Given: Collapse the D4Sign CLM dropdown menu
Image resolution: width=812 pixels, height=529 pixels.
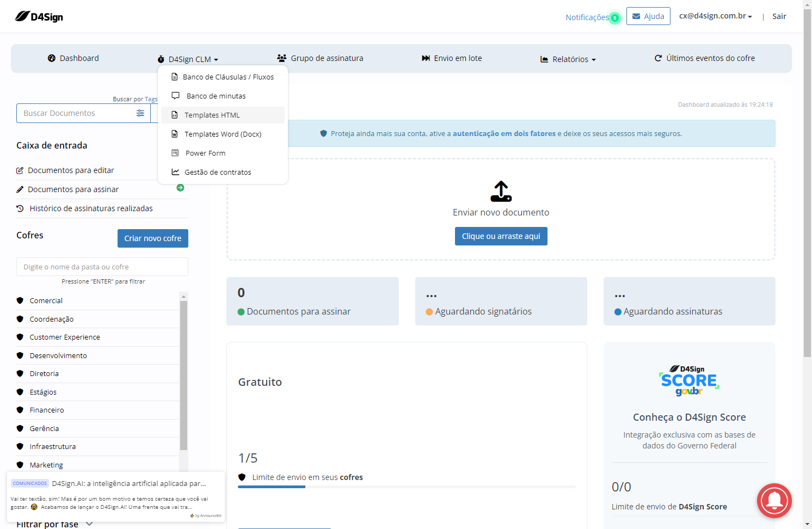Looking at the screenshot, I should [188, 59].
